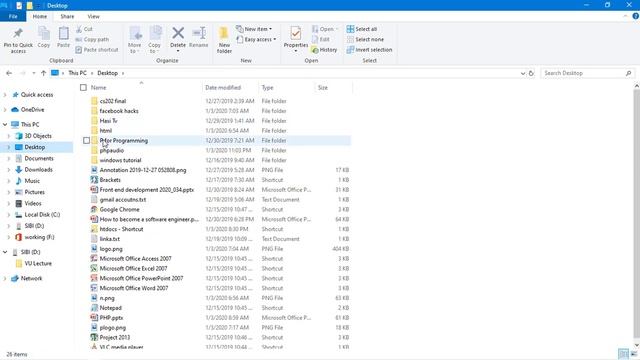Screen dimensions: 640x360
Task: Select Microsoft Office Word 2007 shortcut icon
Action: point(94,288)
